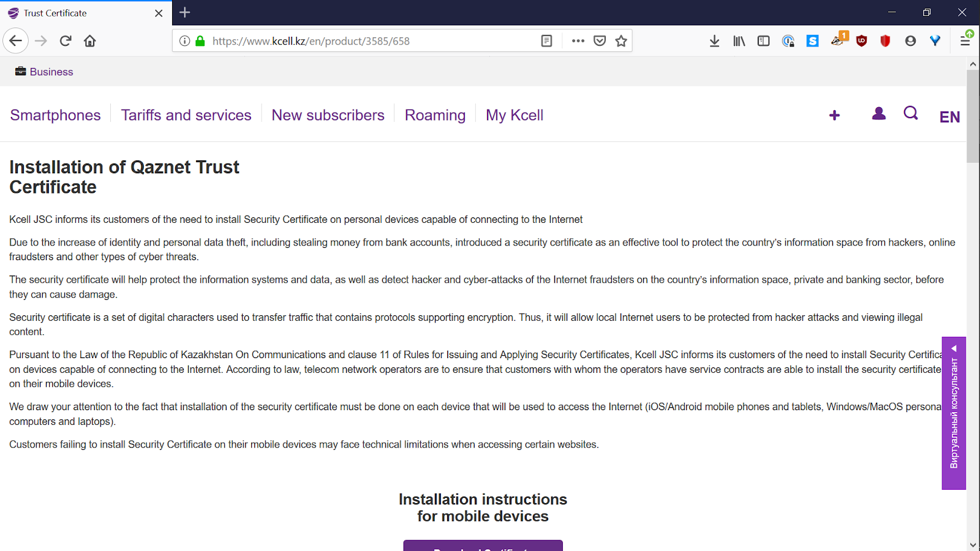Click the heading Installation of Qaznet Trust Certificate
Image resolution: width=980 pixels, height=551 pixels.
(124, 177)
